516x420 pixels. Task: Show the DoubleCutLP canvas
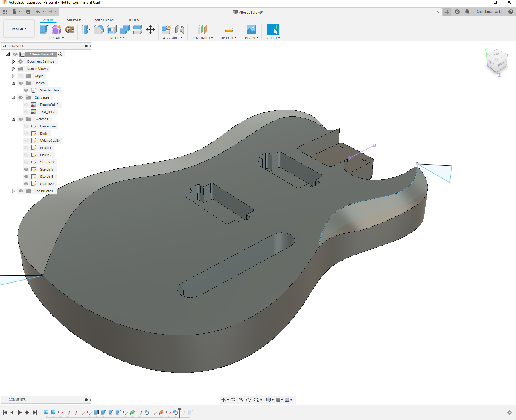point(26,105)
